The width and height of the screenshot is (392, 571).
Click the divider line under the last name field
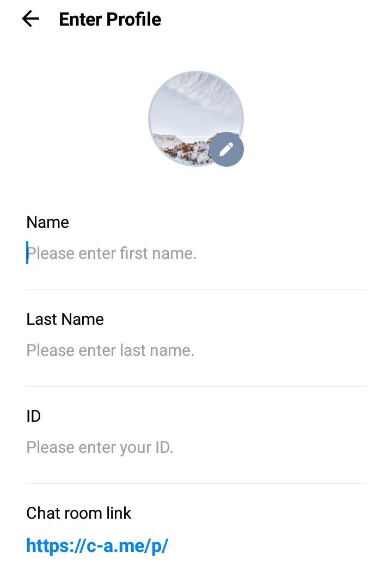[x=196, y=386]
